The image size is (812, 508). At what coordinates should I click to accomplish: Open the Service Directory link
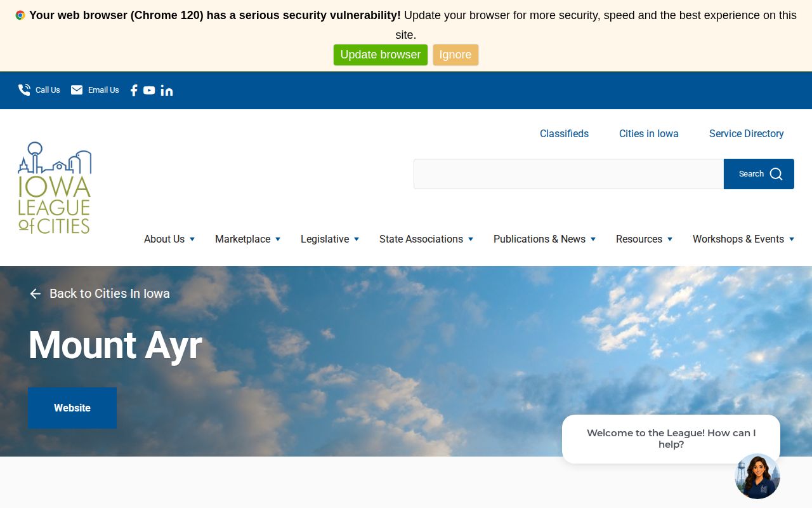pyautogui.click(x=747, y=134)
